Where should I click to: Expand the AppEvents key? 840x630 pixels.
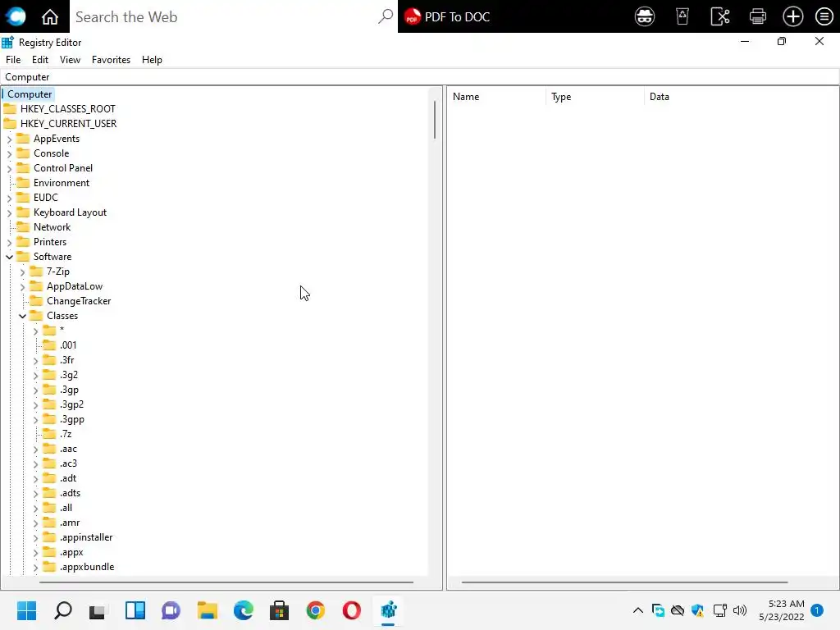(9, 139)
